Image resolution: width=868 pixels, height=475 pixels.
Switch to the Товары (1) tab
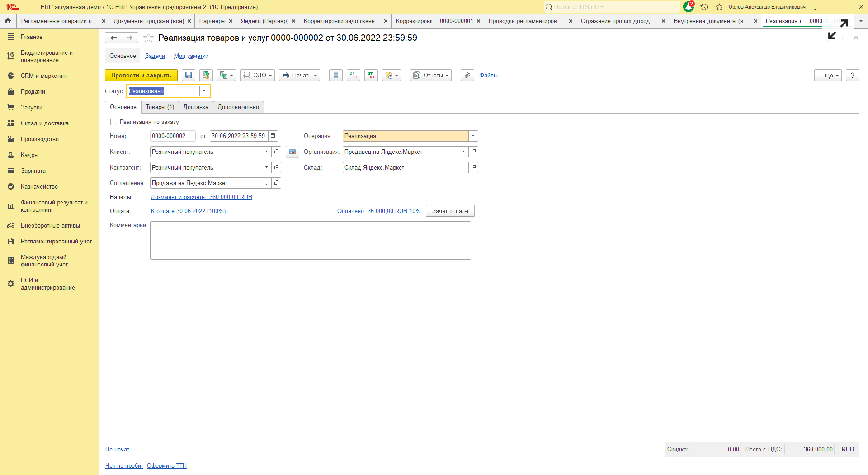coord(160,107)
